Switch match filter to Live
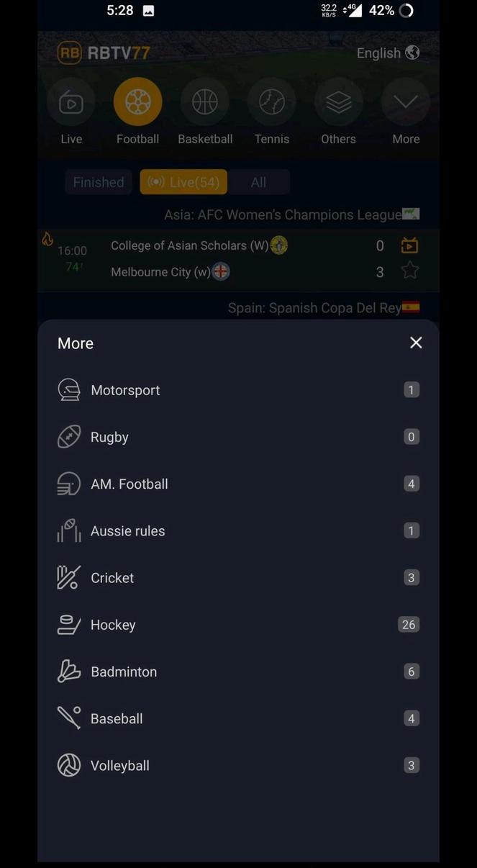Viewport: 477px width, 868px height. pyautogui.click(x=183, y=182)
